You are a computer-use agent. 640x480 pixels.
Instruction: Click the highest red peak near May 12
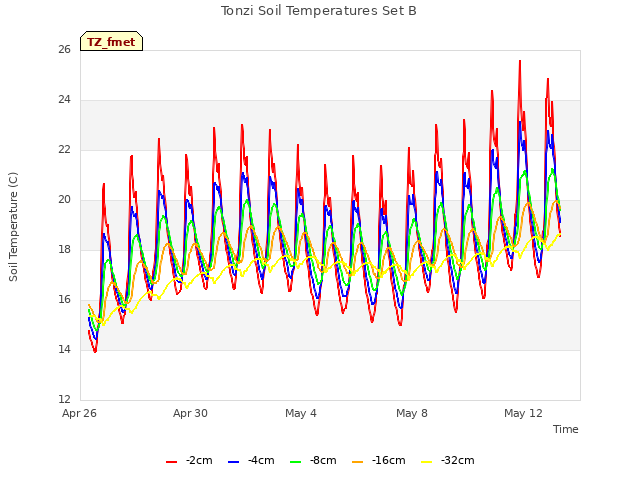pyautogui.click(x=520, y=61)
